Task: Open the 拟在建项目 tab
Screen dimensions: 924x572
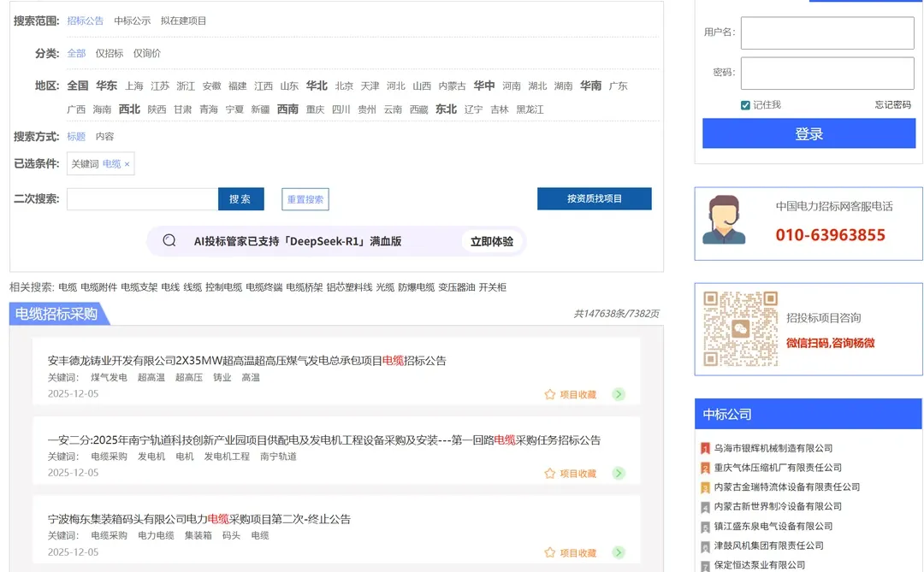Action: pos(183,21)
